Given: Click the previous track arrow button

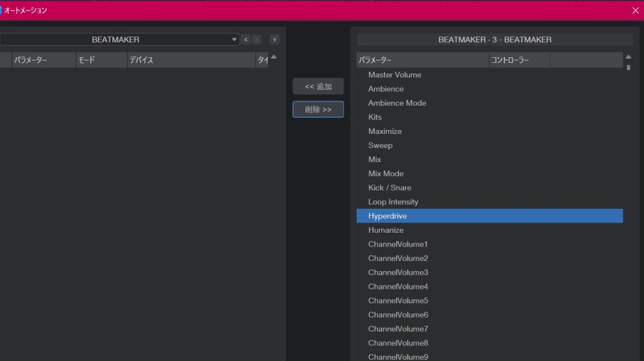Looking at the screenshot, I should (246, 40).
